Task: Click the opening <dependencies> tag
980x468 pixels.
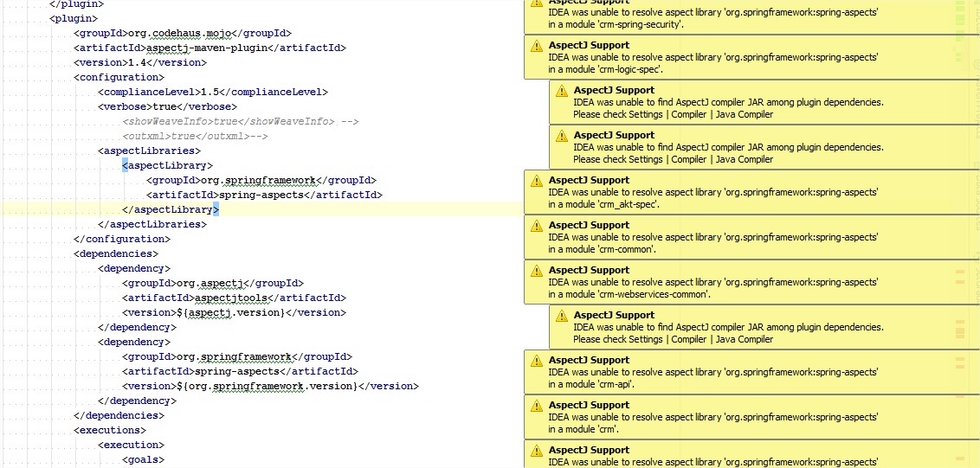Action: point(116,253)
